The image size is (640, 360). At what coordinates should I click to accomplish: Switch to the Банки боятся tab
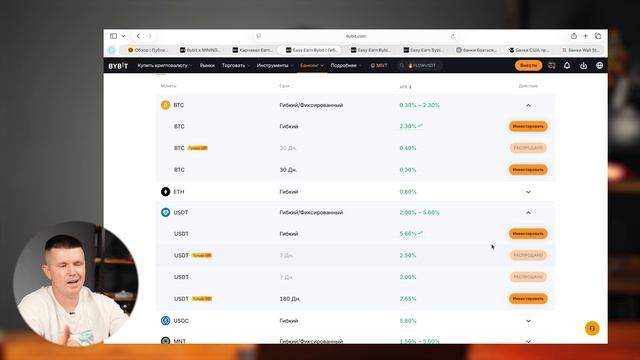coord(476,50)
